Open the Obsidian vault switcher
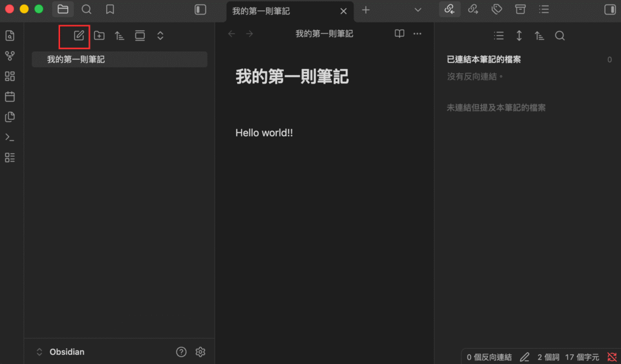 [x=60, y=352]
